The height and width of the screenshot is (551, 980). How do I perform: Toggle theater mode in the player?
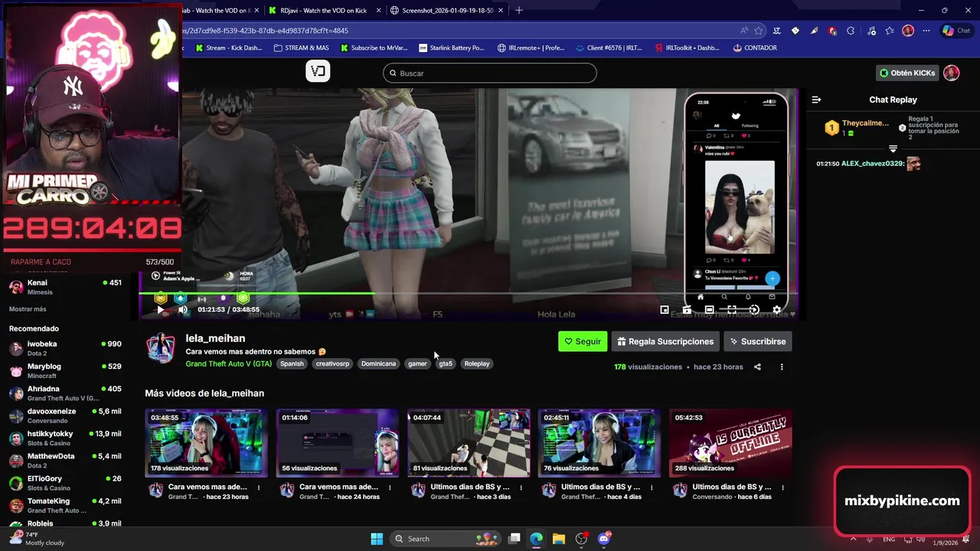[710, 310]
